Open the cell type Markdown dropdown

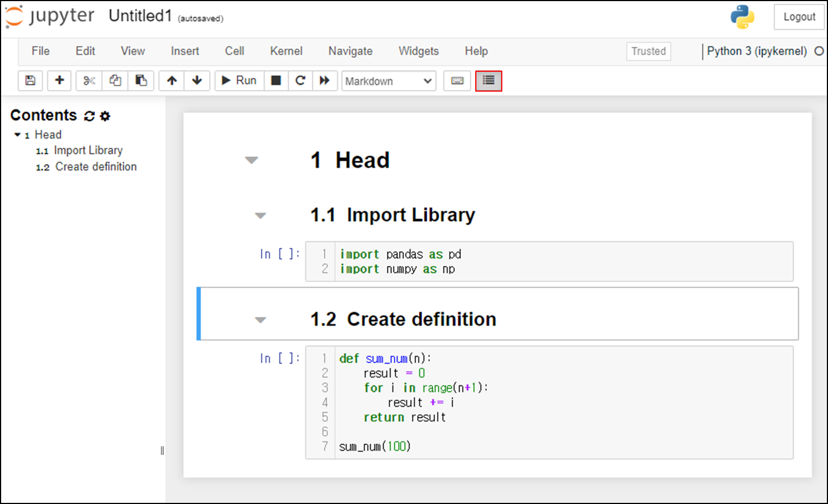pos(389,81)
